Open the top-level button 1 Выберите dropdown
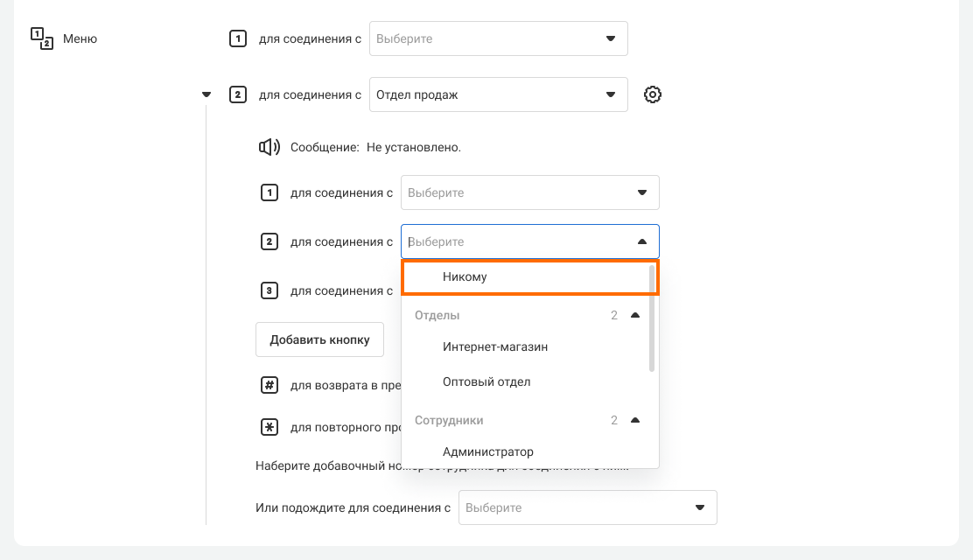This screenshot has height=560, width=973. click(499, 38)
